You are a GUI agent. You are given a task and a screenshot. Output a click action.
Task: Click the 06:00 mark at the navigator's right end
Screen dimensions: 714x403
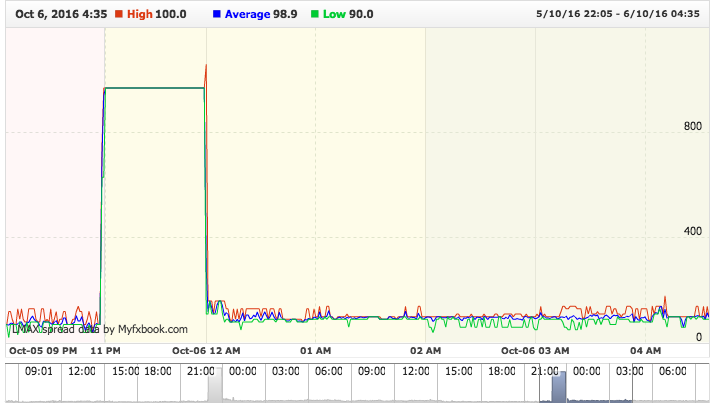(673, 371)
